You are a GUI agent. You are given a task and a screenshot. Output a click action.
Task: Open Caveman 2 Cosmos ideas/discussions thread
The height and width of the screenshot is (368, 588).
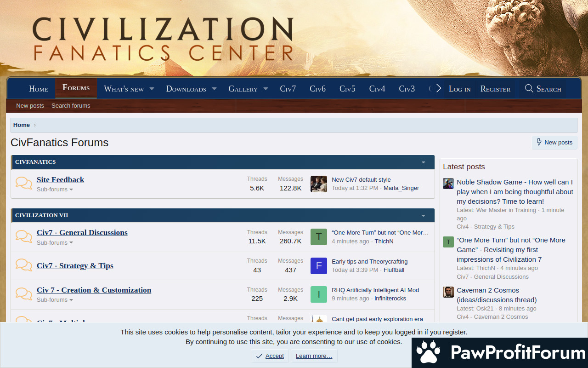tap(497, 295)
